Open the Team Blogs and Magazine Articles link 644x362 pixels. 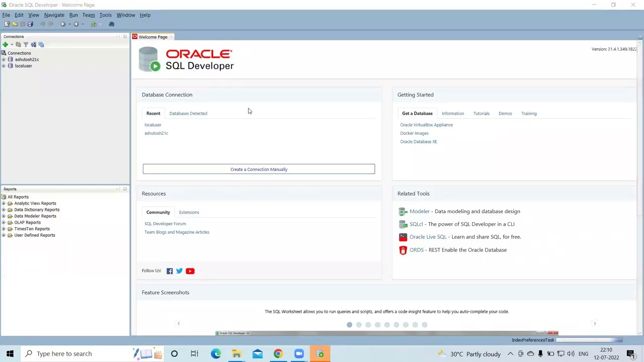click(177, 232)
